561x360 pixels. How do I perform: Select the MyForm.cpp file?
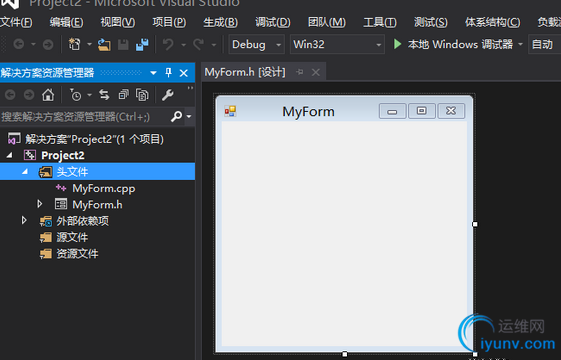click(x=104, y=188)
